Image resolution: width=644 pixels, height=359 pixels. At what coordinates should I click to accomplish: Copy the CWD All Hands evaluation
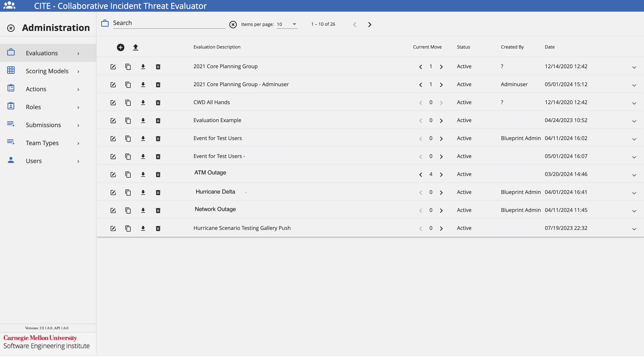point(128,103)
